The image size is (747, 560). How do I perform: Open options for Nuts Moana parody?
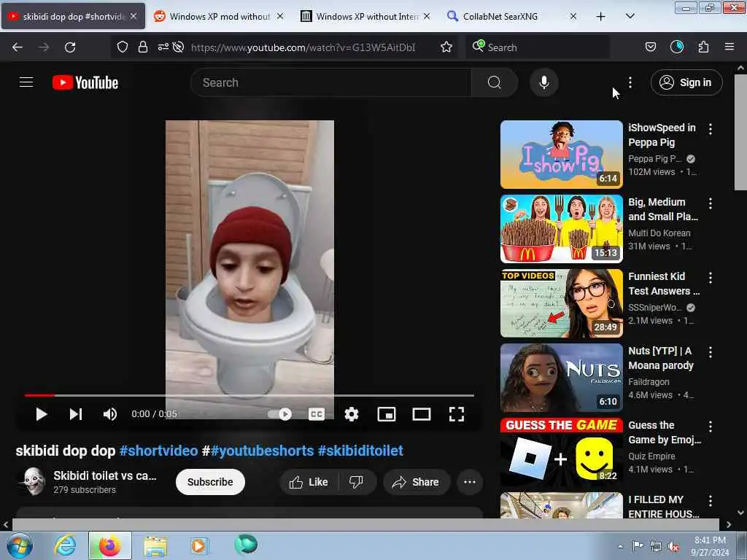click(x=711, y=352)
